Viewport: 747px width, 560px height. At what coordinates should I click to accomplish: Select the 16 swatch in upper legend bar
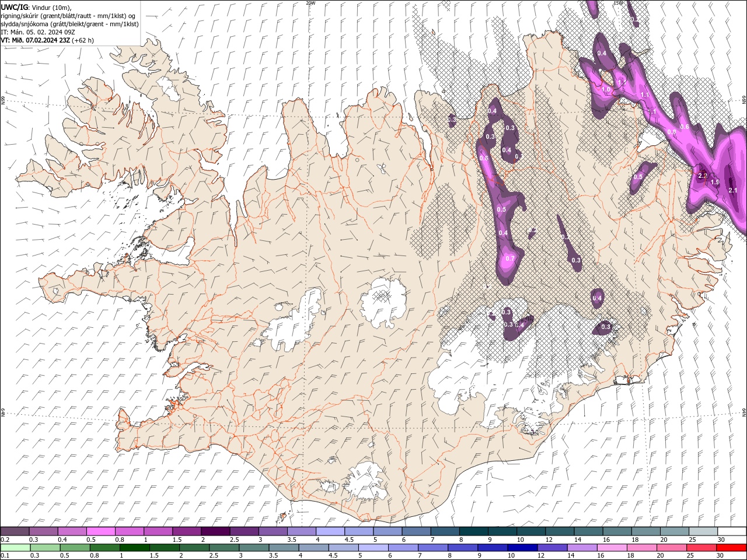click(617, 531)
